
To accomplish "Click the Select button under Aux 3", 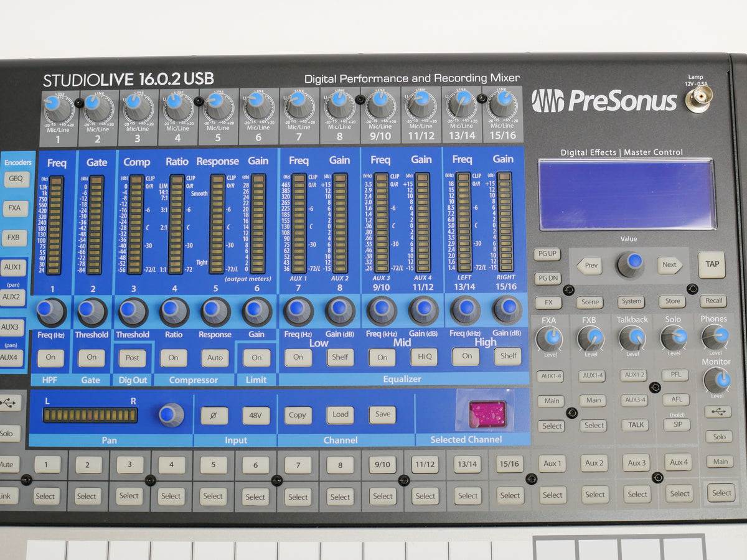I will coord(637,494).
